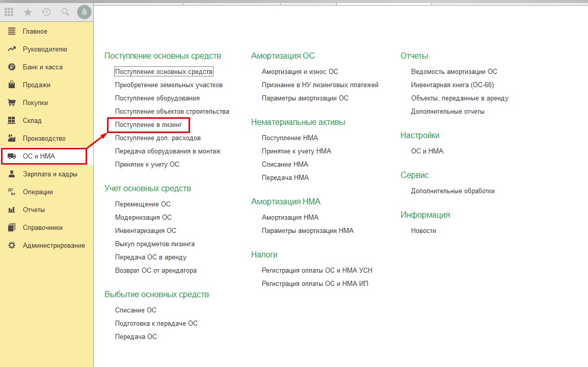Open the Операции Дт/Кт icon
The height and width of the screenshot is (367, 588).
click(11, 192)
